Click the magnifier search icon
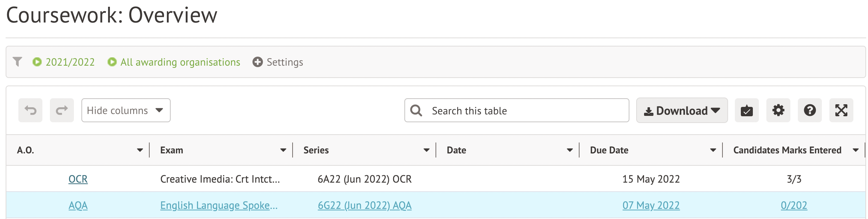This screenshot has height=219, width=868. click(x=416, y=110)
